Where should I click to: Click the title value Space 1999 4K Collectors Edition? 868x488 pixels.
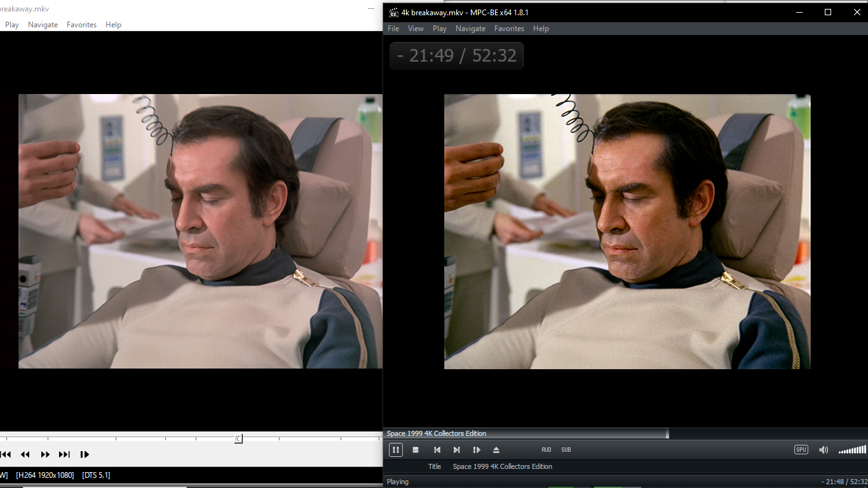pyautogui.click(x=503, y=466)
